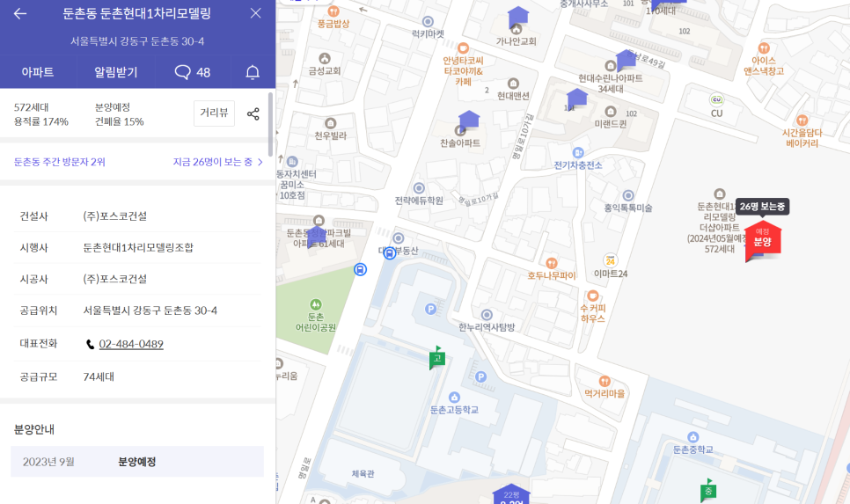Click the parking icon near 한누리역사탐방
850x504 pixels.
click(x=480, y=376)
